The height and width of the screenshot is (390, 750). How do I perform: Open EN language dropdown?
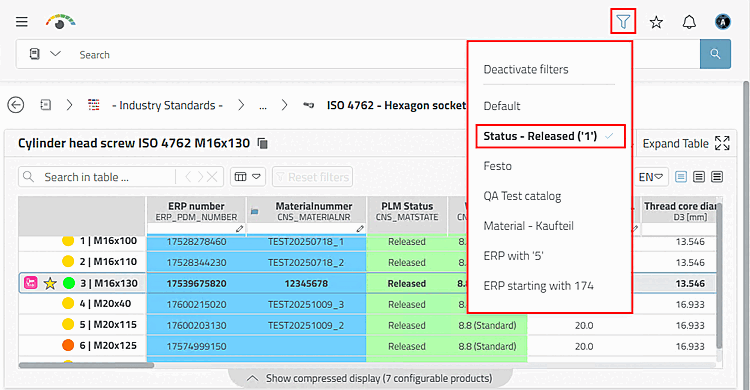point(651,177)
